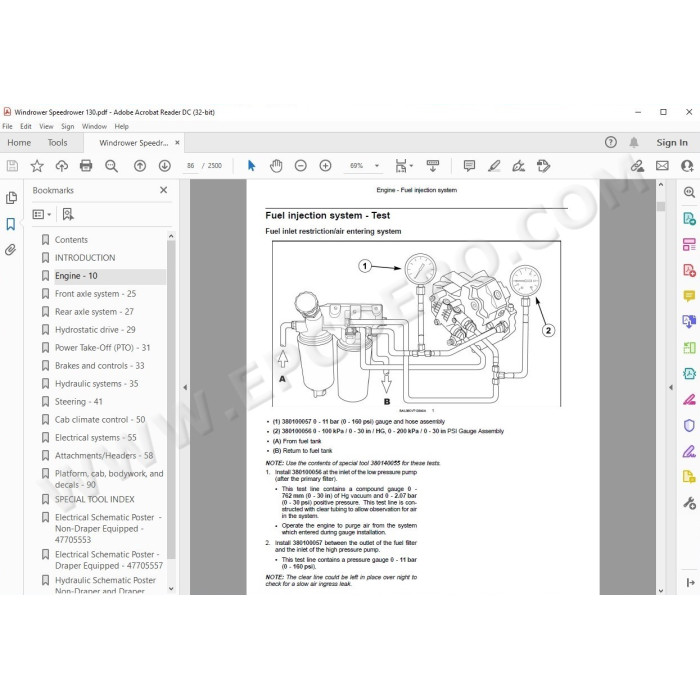Add document to starred favorites

(x=37, y=166)
